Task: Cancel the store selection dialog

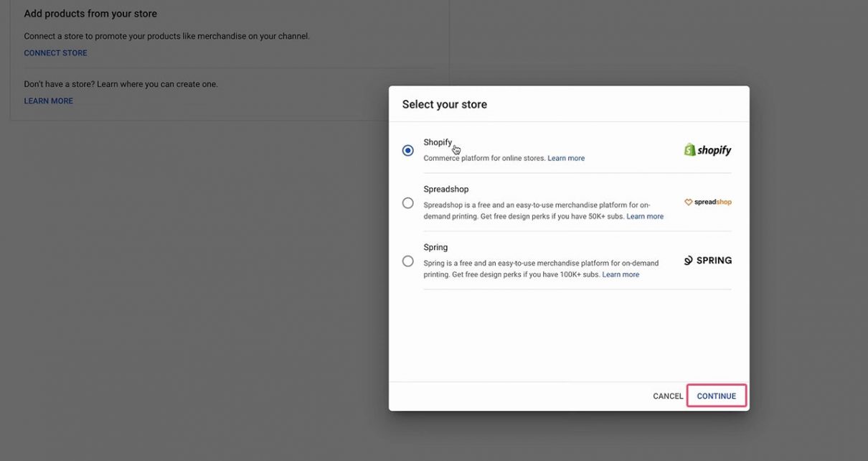Action: pos(668,396)
